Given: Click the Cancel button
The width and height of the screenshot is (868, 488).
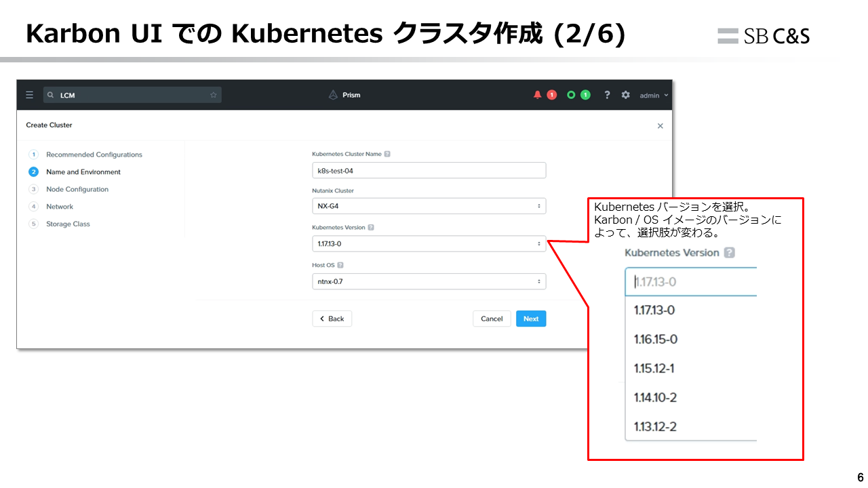Looking at the screenshot, I should click(x=492, y=319).
